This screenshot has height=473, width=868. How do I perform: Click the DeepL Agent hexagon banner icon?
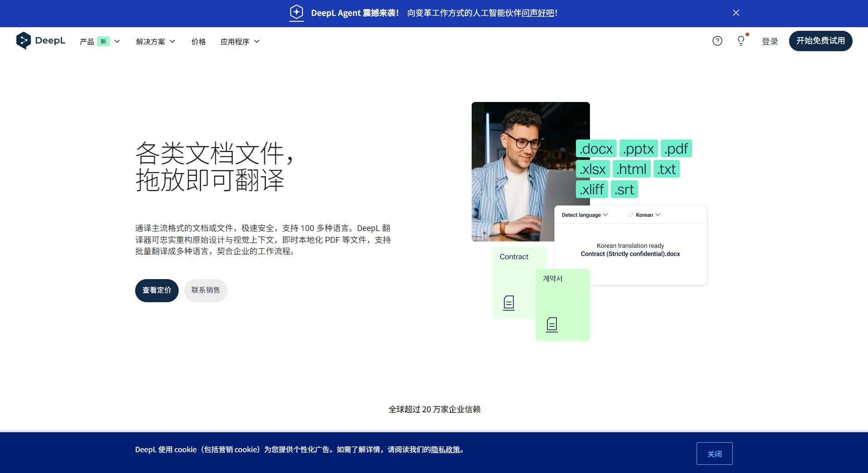point(296,13)
